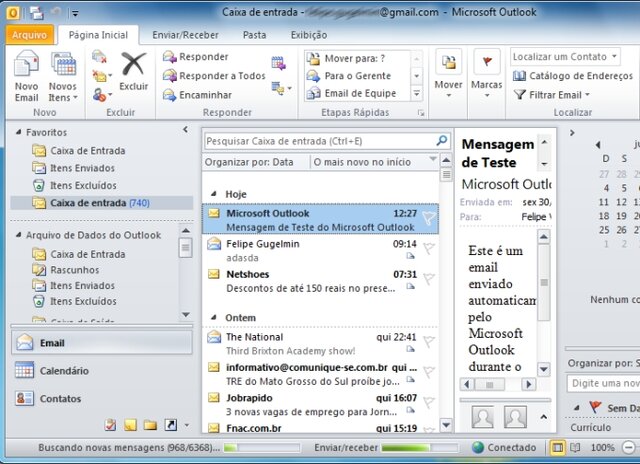
Task: Click the send/receive all folders quick access icon
Action: (x=36, y=13)
